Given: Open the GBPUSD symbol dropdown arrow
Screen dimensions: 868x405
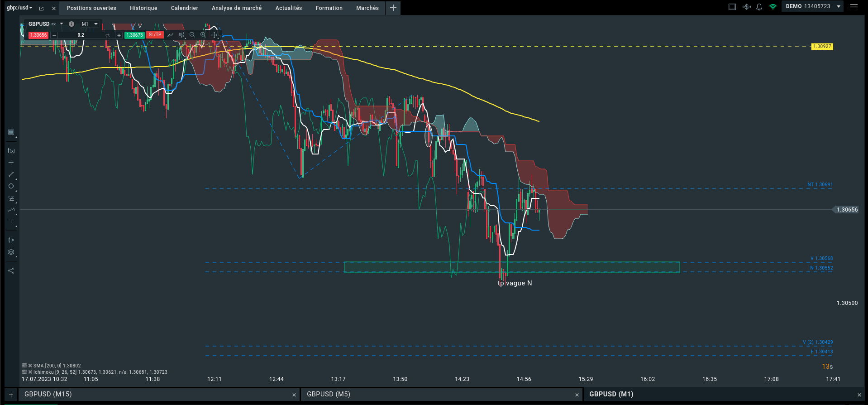Looking at the screenshot, I should point(62,24).
